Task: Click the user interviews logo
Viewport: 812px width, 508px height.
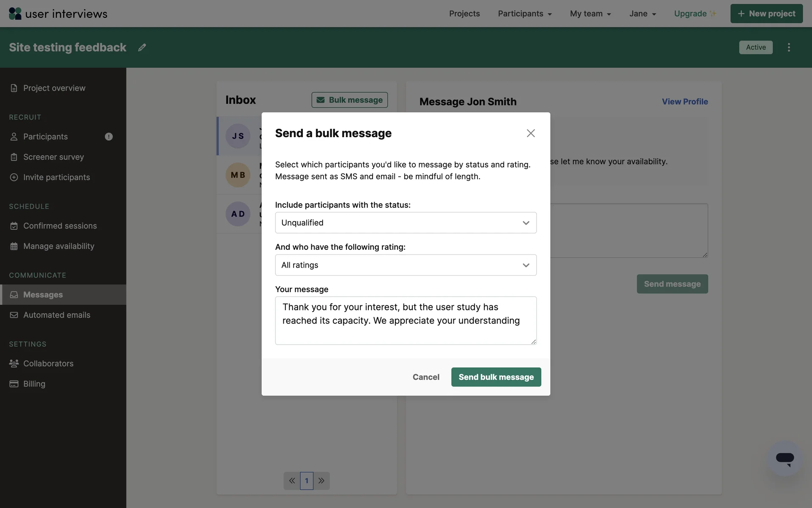Action: 58,14
